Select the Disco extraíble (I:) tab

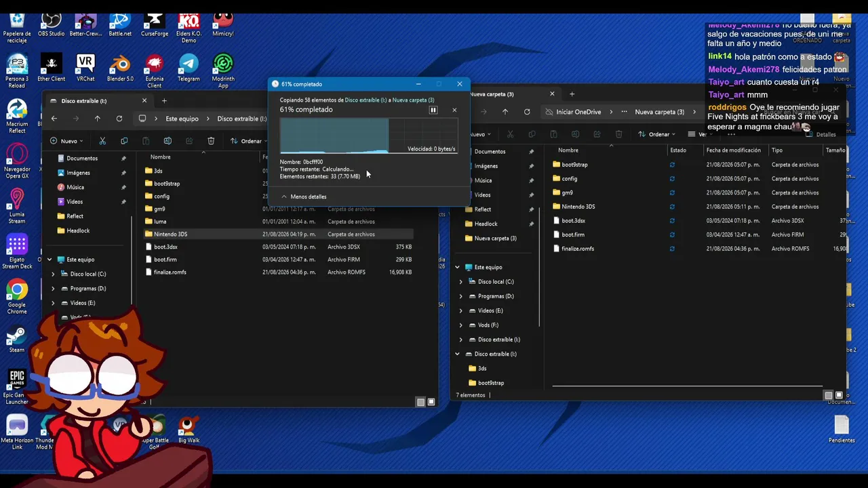(98, 101)
